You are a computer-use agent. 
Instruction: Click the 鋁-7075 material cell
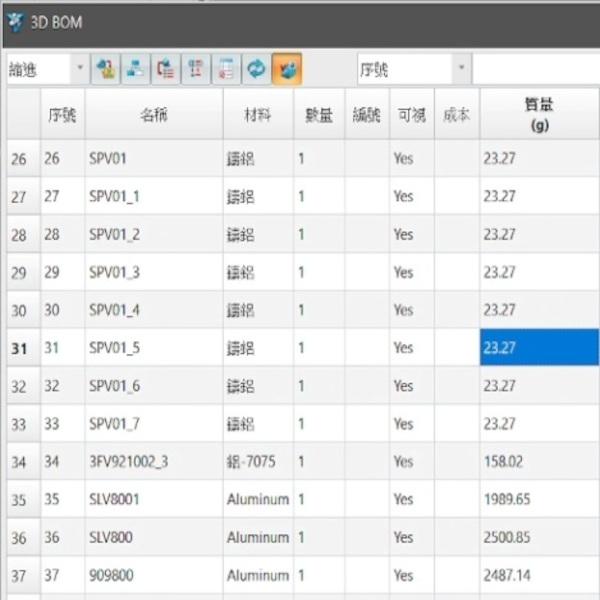pos(258,461)
